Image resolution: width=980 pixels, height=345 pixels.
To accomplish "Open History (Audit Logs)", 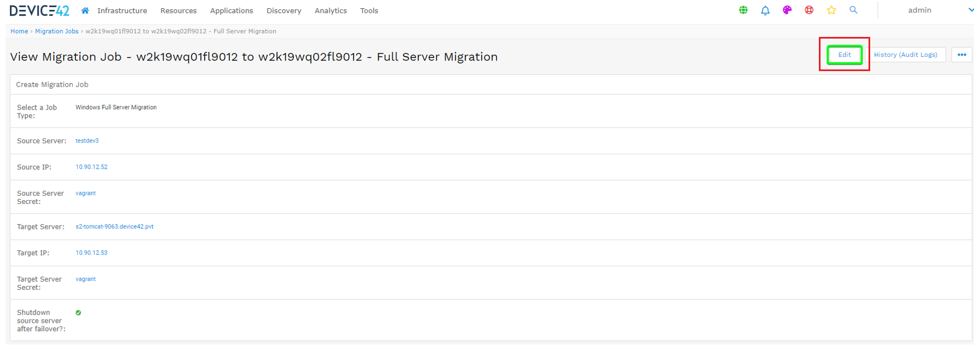I will tap(906, 55).
